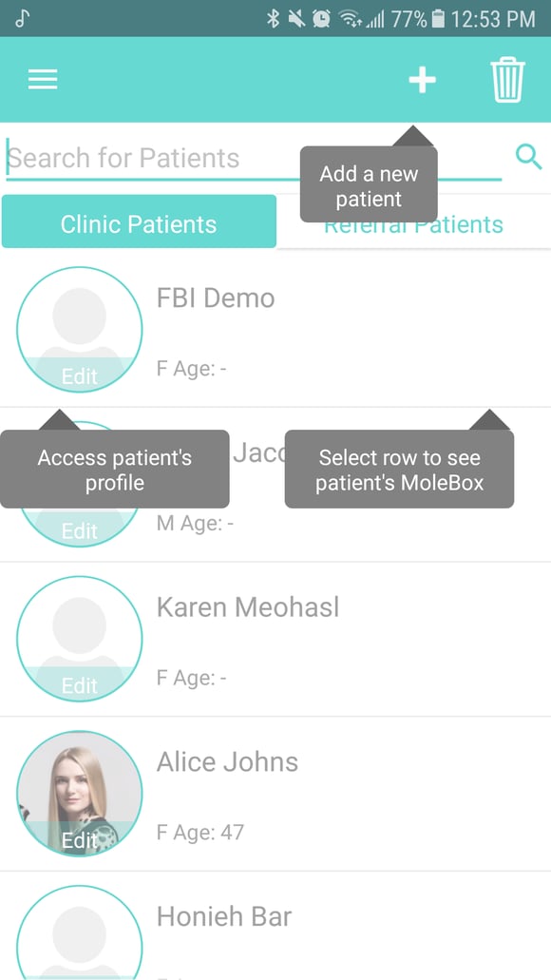Tap Edit on Karen Meohasl's avatar
The image size is (551, 980).
(80, 685)
